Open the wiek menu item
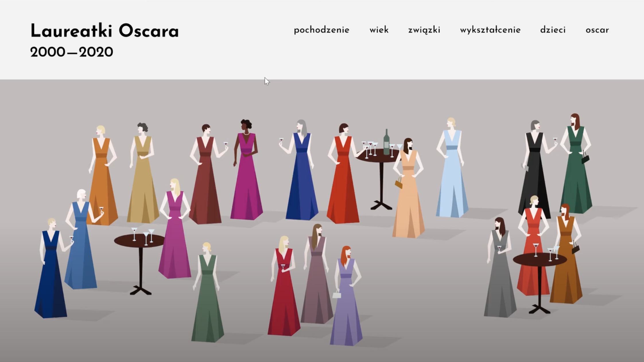 (379, 30)
